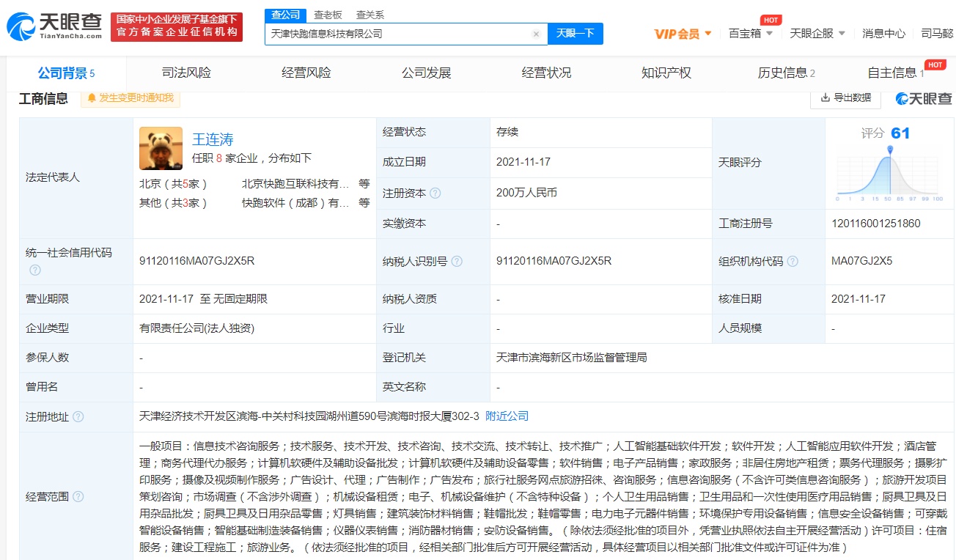Screen dimensions: 956x560
Task: Click 注册地址 help icon
Action: pyautogui.click(x=78, y=417)
